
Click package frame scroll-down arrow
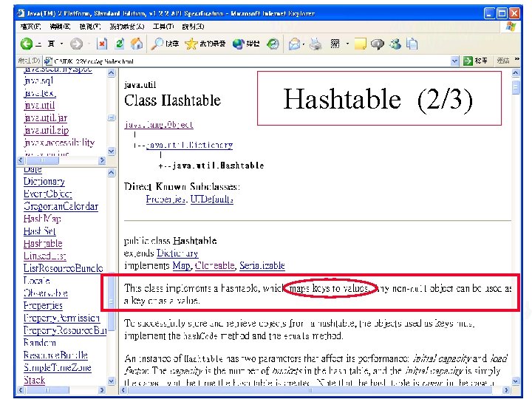pos(112,151)
